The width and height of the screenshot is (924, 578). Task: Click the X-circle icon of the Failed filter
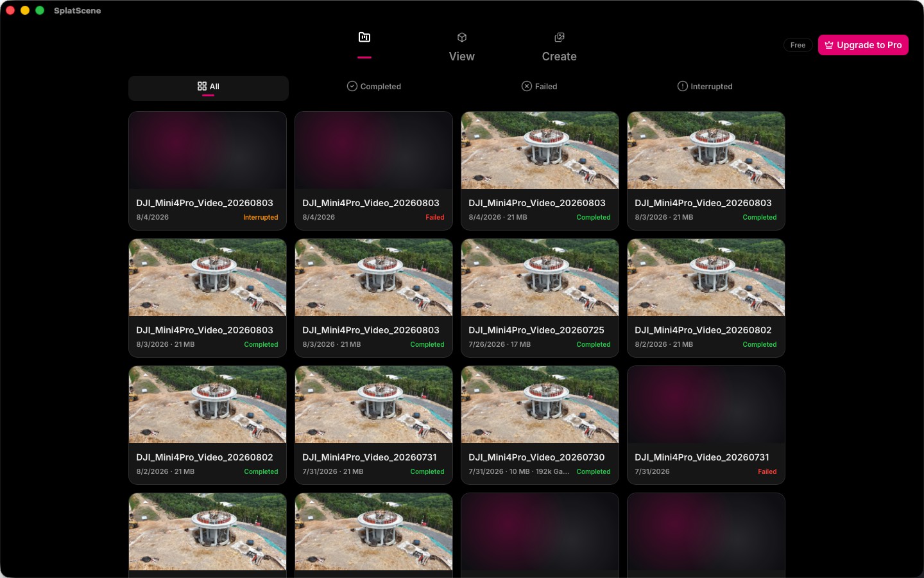tap(527, 86)
